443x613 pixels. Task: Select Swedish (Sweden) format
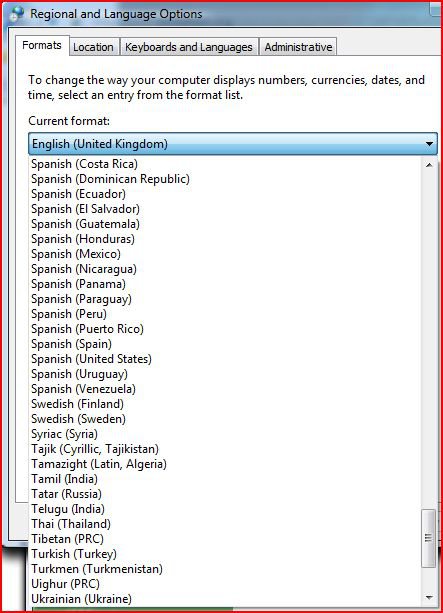pyautogui.click(x=225, y=419)
